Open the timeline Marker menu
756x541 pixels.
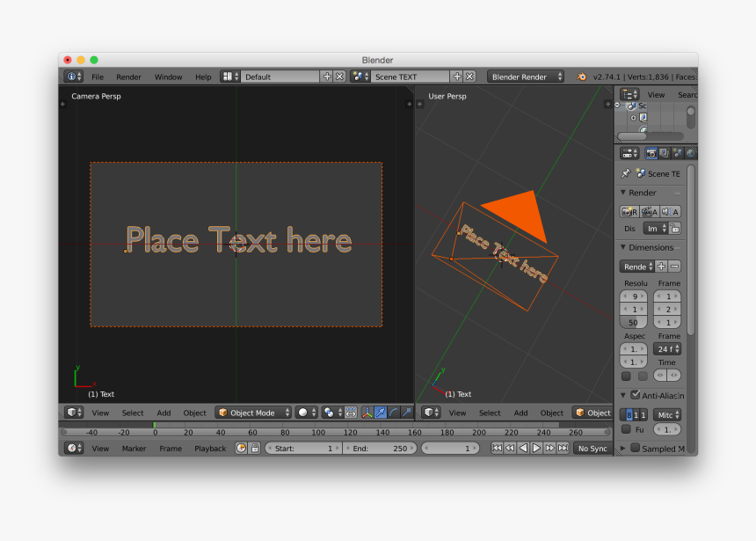134,449
